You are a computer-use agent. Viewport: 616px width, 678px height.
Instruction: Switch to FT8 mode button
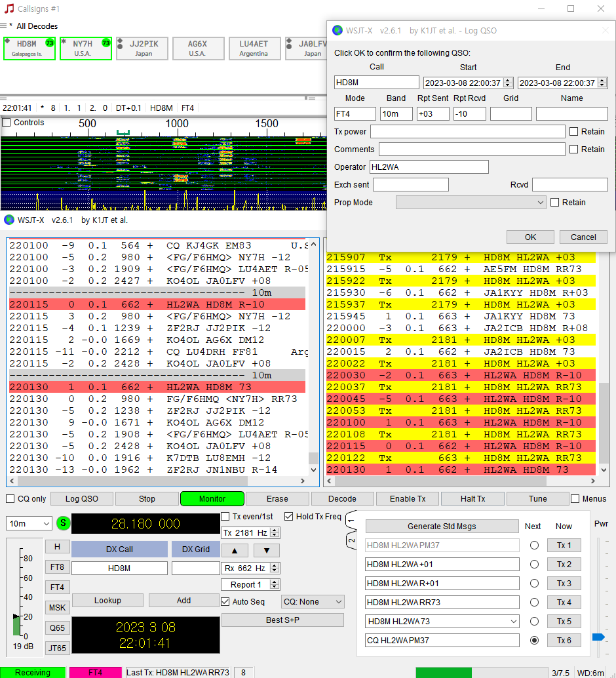tap(57, 567)
